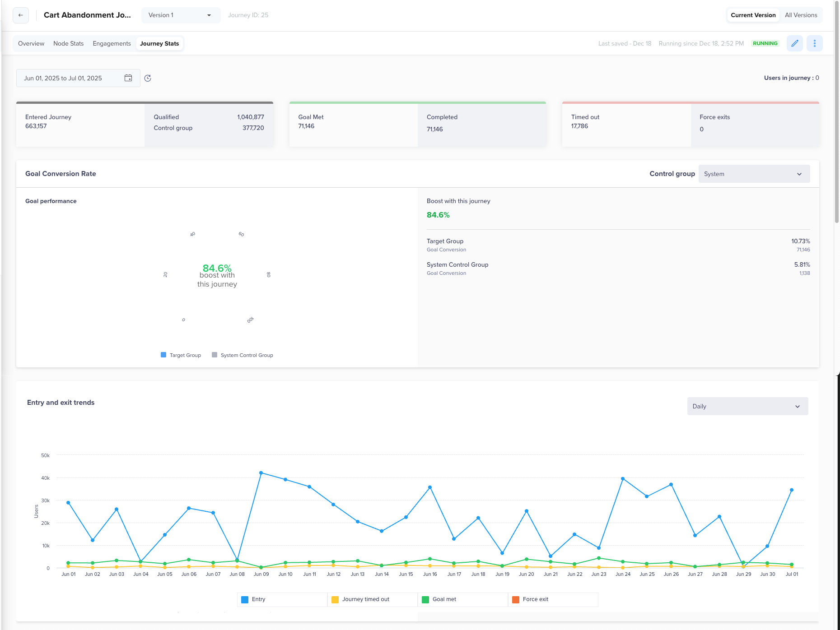Expand the Control group System dropdown
840x630 pixels.
coord(754,174)
